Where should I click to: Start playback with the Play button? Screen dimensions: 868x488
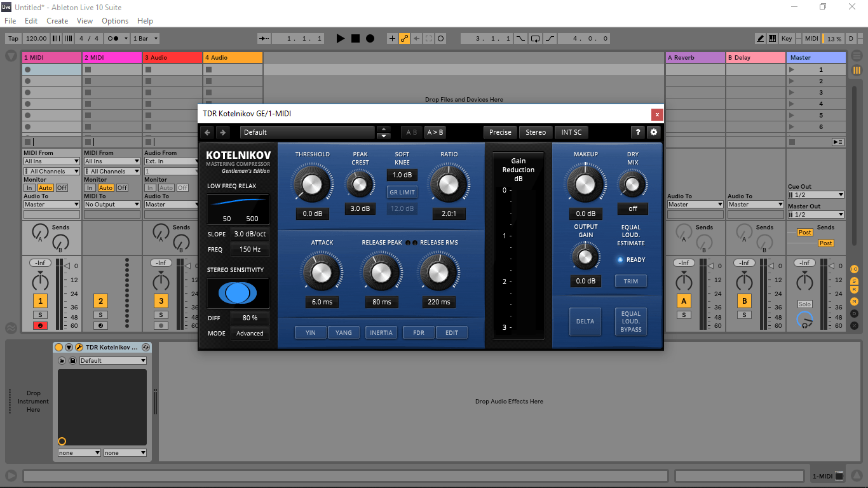tap(341, 39)
